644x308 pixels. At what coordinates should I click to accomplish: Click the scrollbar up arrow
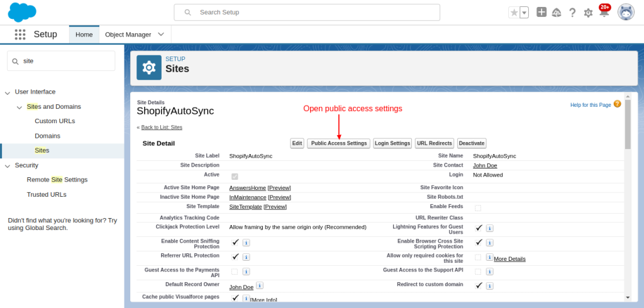(x=628, y=96)
